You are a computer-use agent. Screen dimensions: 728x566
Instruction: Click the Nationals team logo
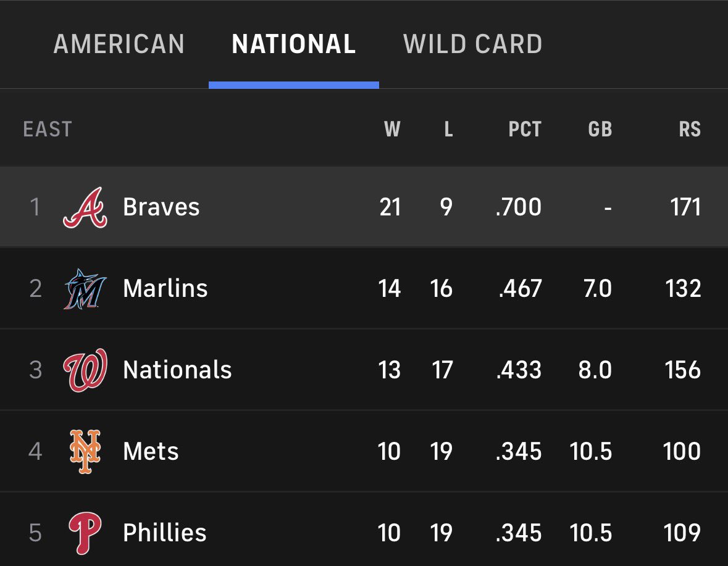(x=85, y=370)
